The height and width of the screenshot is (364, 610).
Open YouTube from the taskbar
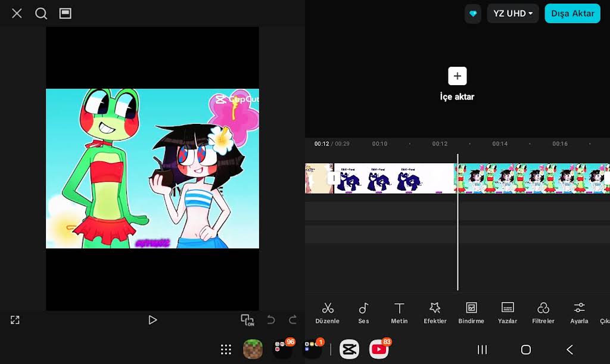(x=379, y=349)
